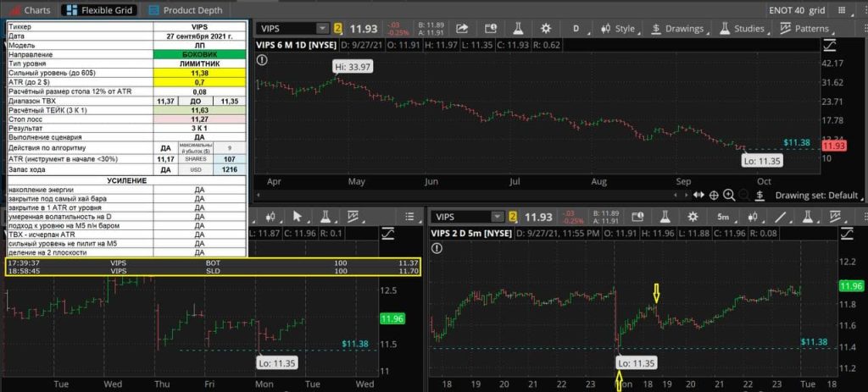
Task: Click the news icon in the 5m chart toolbar
Action: pos(637,217)
